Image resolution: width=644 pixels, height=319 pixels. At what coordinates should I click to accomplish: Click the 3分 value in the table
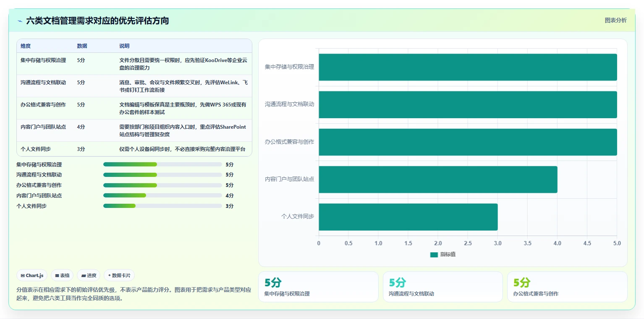[x=81, y=149]
